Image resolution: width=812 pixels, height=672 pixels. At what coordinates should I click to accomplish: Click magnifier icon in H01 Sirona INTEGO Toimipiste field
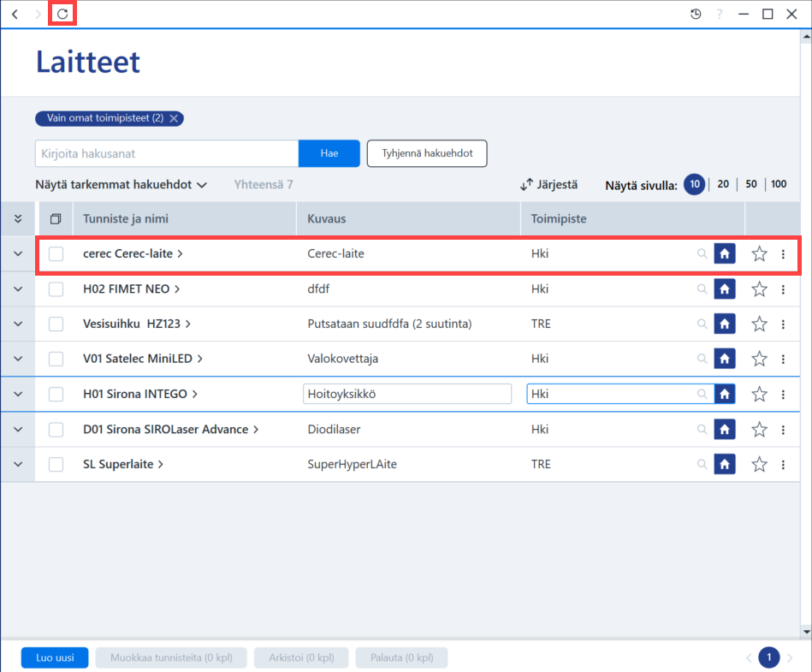[x=702, y=395]
